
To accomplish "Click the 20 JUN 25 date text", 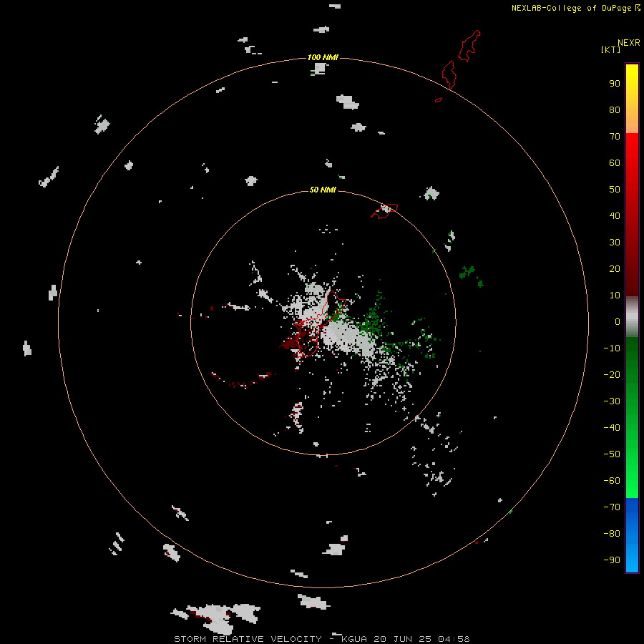I will tap(403, 639).
